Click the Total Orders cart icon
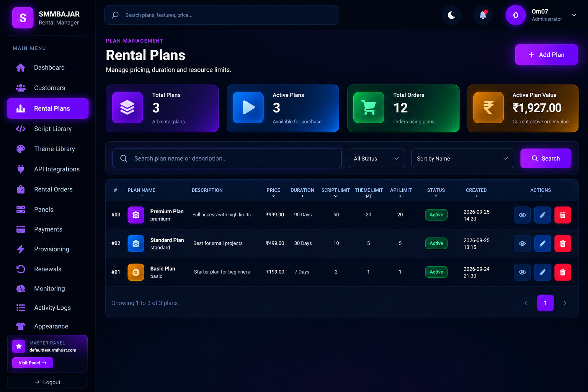The height and width of the screenshot is (392, 588). pyautogui.click(x=369, y=108)
